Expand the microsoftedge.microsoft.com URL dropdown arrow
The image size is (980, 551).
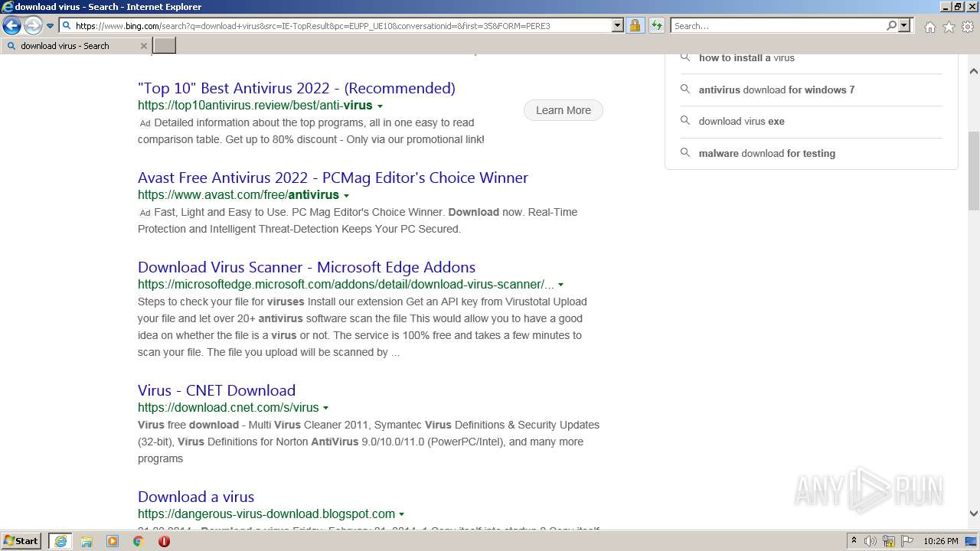[x=560, y=285]
